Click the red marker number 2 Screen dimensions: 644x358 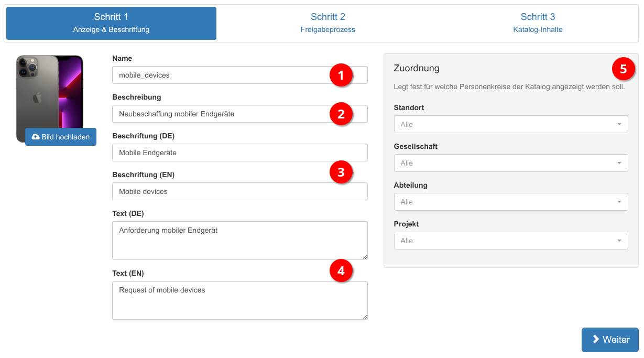pos(341,114)
